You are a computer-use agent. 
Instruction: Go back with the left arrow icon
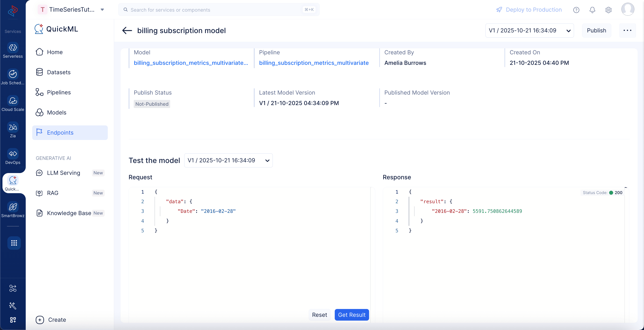pyautogui.click(x=127, y=30)
